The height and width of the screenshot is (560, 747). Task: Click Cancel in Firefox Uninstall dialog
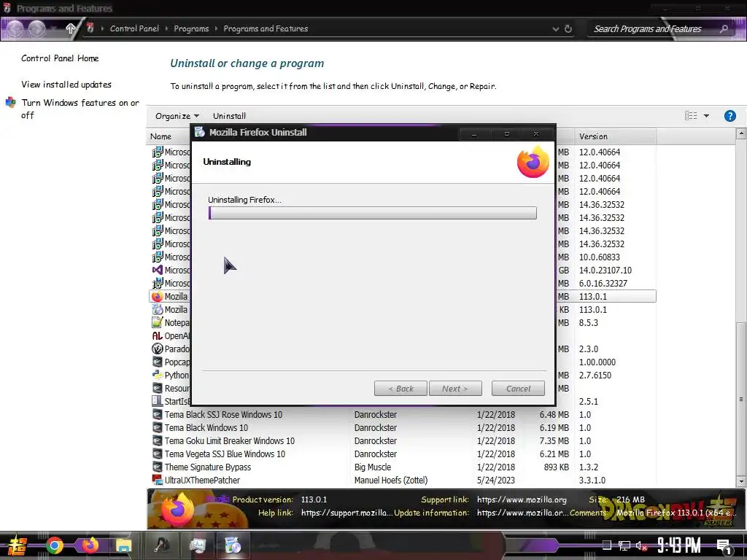pyautogui.click(x=518, y=389)
